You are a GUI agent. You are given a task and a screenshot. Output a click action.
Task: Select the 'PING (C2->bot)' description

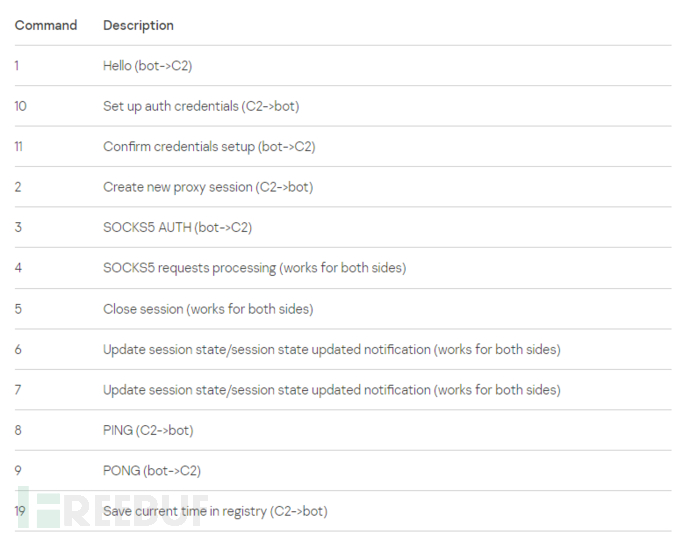tap(148, 430)
